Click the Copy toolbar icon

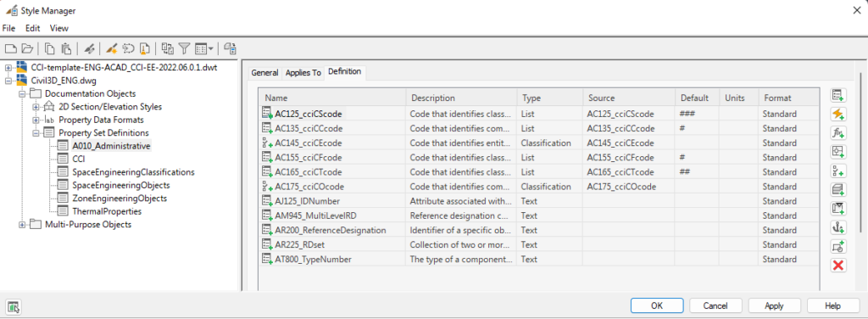tap(50, 48)
